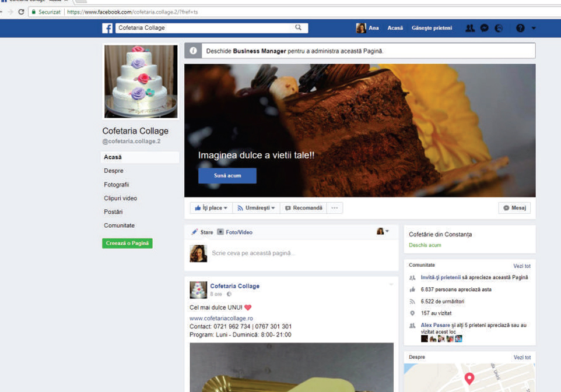Open Messenger icon in top bar

(485, 28)
